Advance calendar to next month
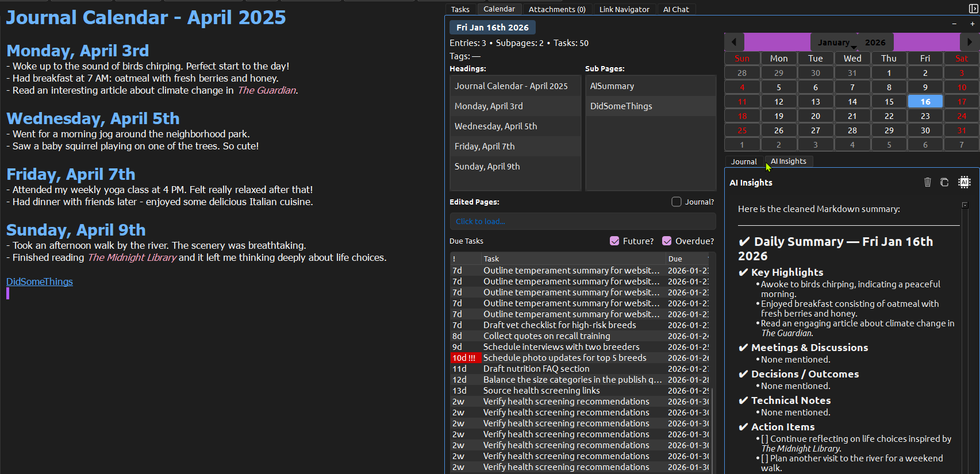980x474 pixels. [x=970, y=42]
